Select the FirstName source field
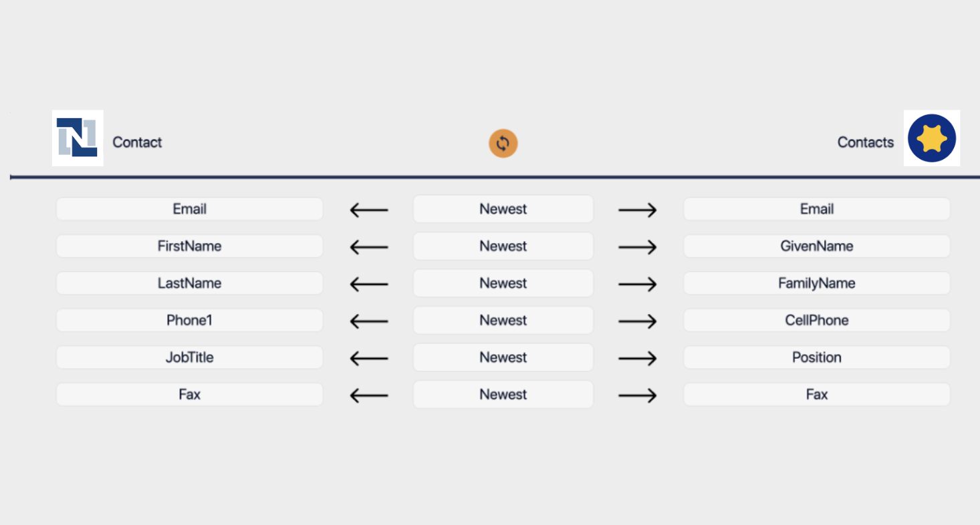 190,246
